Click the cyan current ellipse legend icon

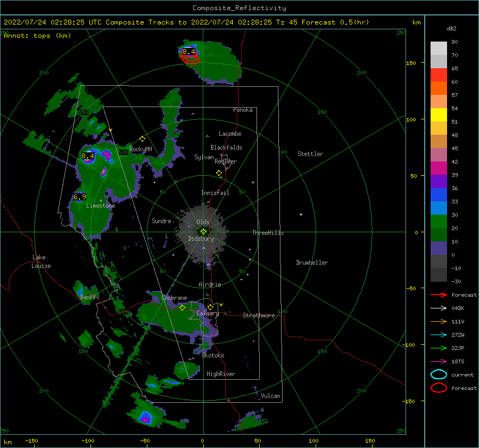[439, 374]
